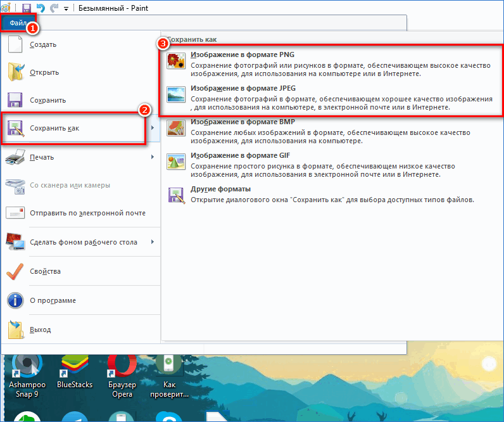Open the quick access toolbar customize dropdown
504x422 pixels.
click(x=66, y=9)
